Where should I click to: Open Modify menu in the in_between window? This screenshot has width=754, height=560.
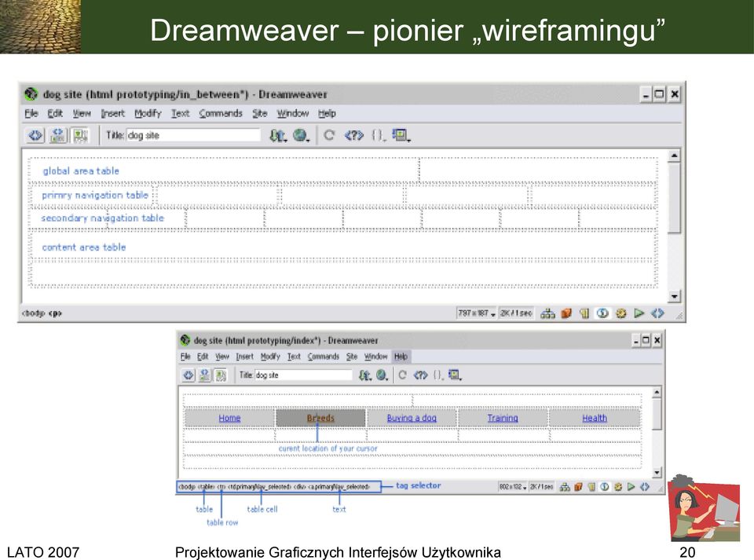[x=148, y=113]
